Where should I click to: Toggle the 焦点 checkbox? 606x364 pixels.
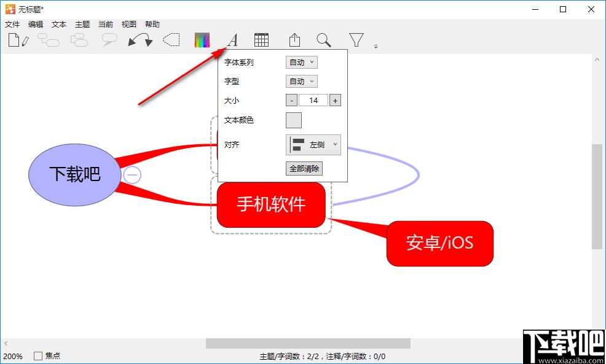click(38, 356)
